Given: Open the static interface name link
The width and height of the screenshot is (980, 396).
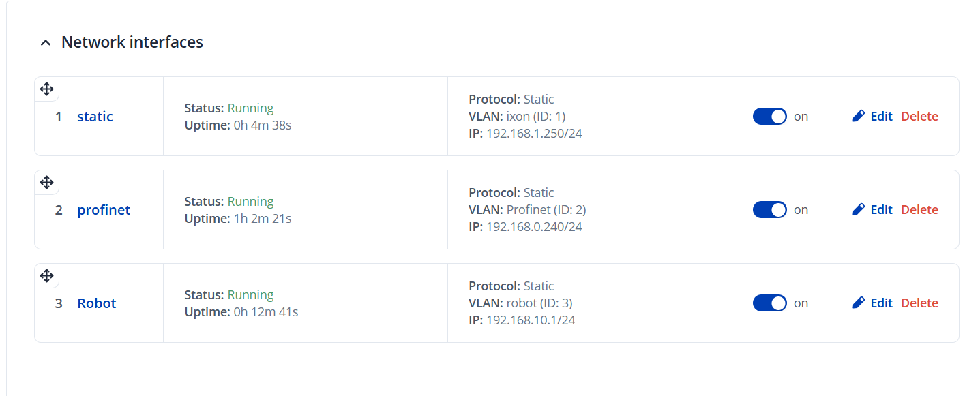Looking at the screenshot, I should 95,117.
